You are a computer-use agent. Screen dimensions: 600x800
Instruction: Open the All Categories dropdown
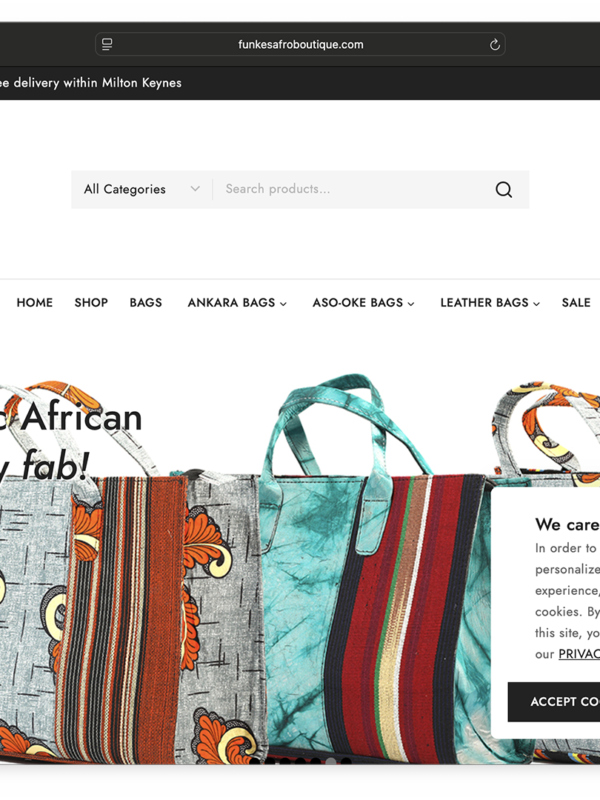click(142, 189)
